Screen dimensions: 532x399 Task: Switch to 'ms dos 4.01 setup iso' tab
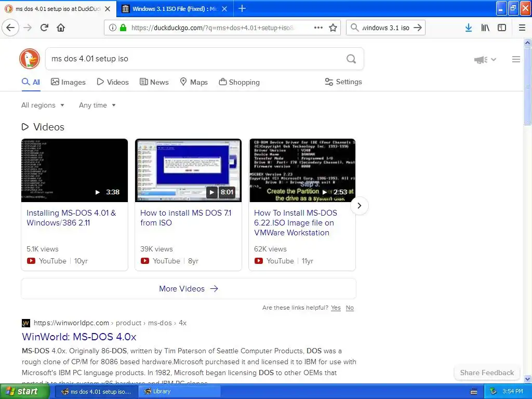58,9
